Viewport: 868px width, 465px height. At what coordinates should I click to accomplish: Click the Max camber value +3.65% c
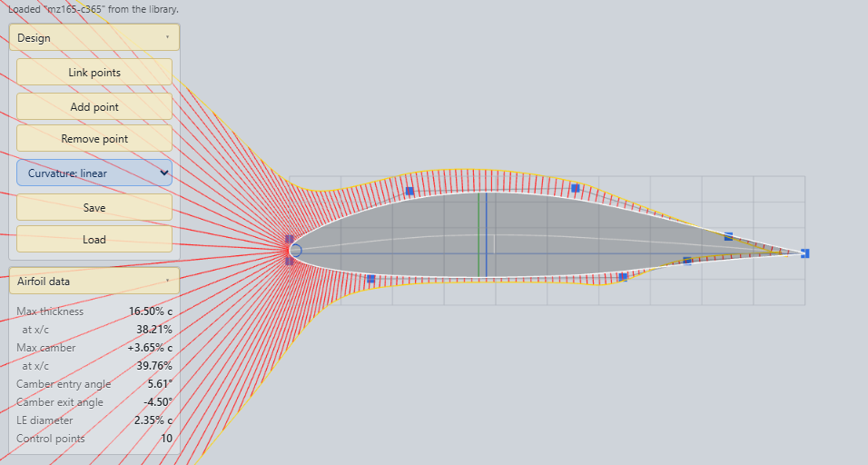point(150,348)
